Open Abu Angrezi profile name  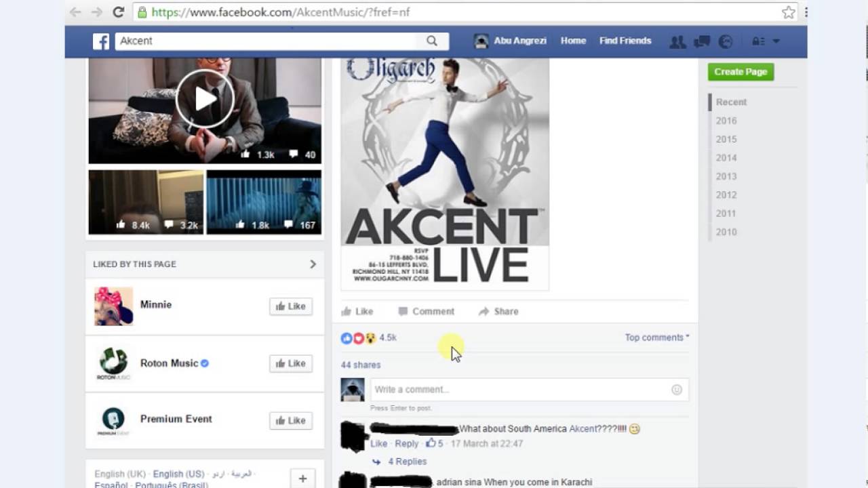coord(521,41)
